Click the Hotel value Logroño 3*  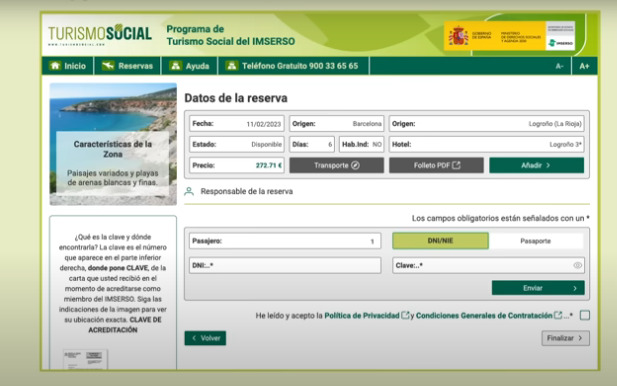point(565,144)
